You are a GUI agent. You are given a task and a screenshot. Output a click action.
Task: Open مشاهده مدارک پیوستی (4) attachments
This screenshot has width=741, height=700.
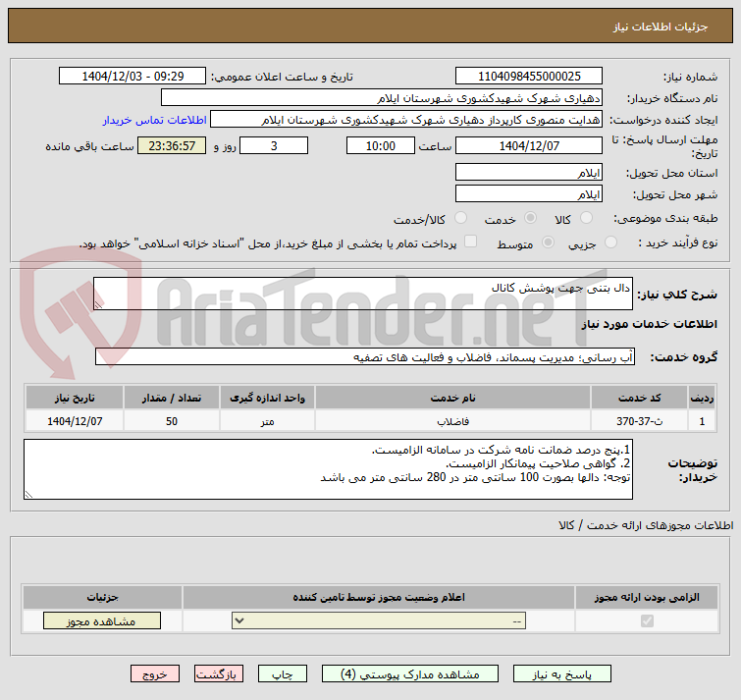(x=409, y=674)
